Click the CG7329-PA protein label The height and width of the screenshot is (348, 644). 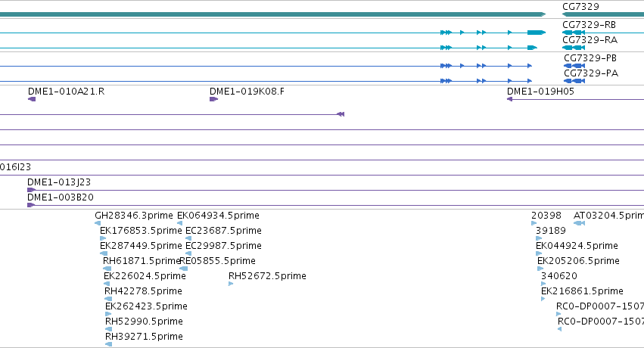point(591,73)
